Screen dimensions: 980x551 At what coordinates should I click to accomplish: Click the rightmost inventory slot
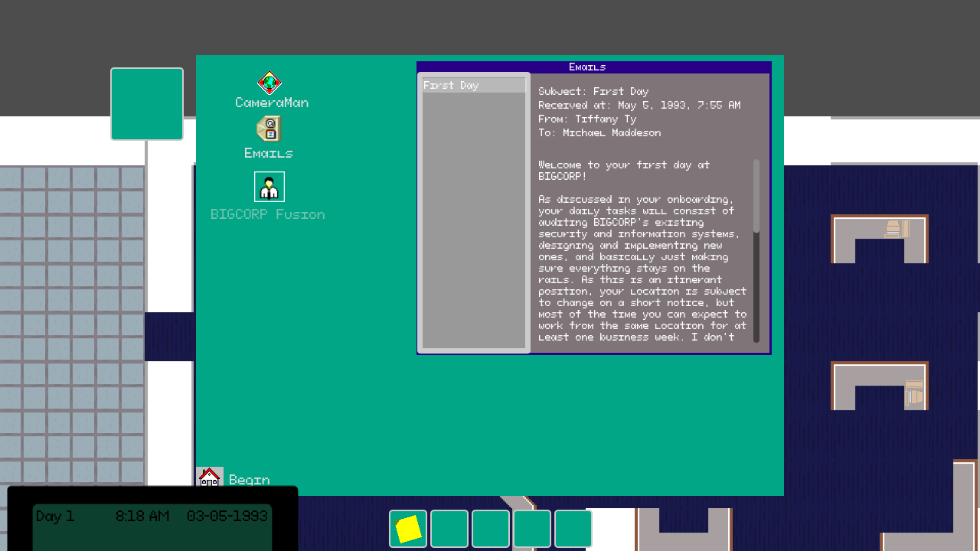pyautogui.click(x=573, y=528)
